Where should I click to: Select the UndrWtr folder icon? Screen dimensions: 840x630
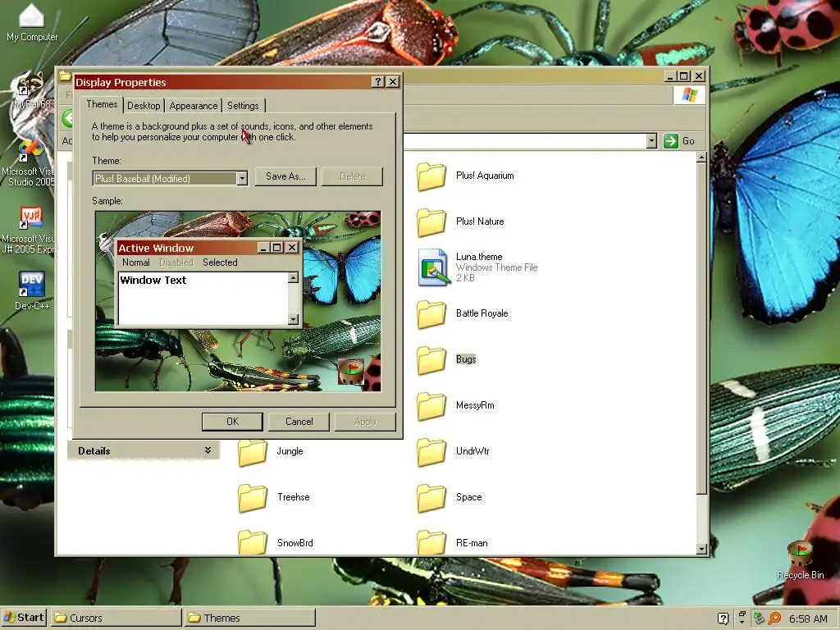point(431,452)
